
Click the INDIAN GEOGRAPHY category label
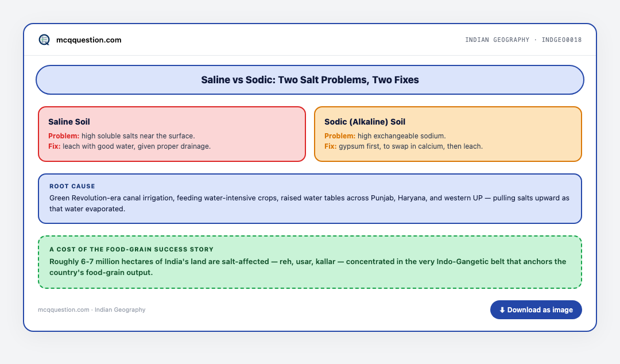click(497, 40)
